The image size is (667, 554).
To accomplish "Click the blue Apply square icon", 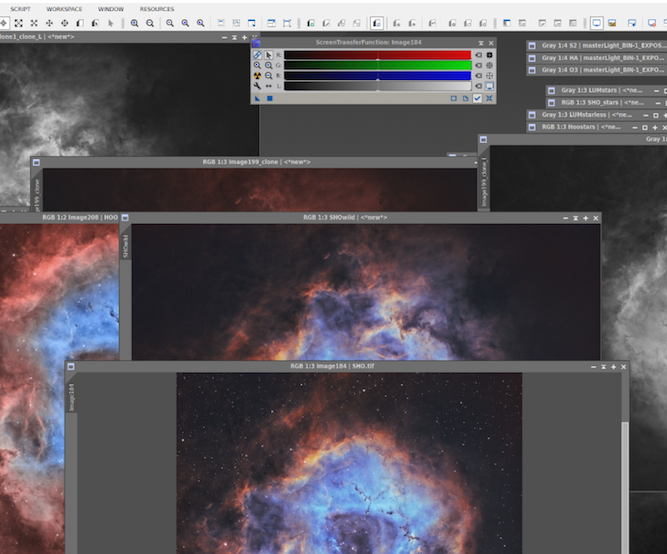I will click(269, 99).
